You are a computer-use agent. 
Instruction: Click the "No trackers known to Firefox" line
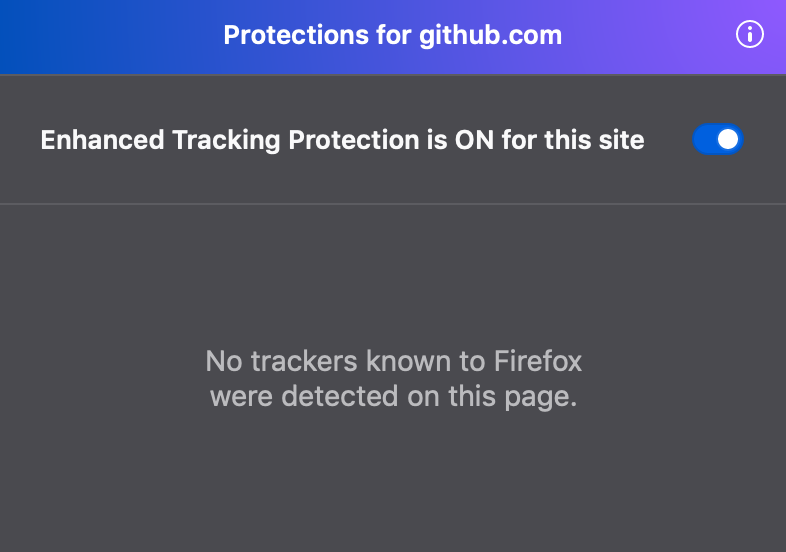click(x=393, y=360)
